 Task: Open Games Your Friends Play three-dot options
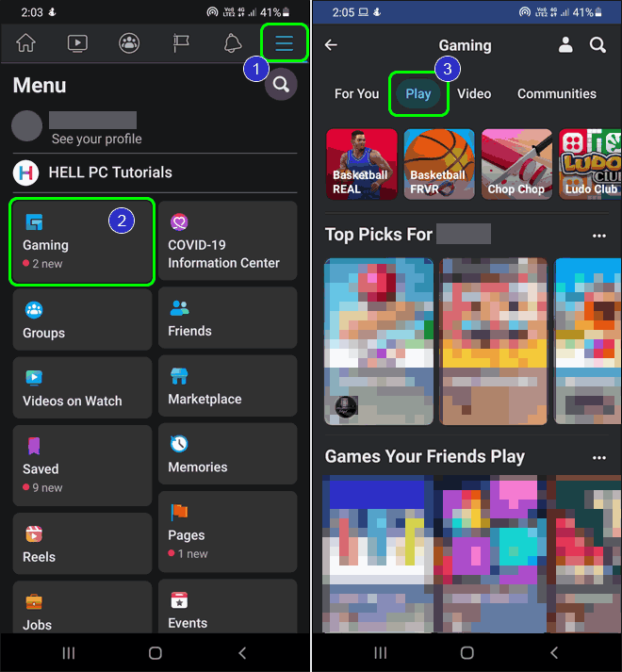598,458
